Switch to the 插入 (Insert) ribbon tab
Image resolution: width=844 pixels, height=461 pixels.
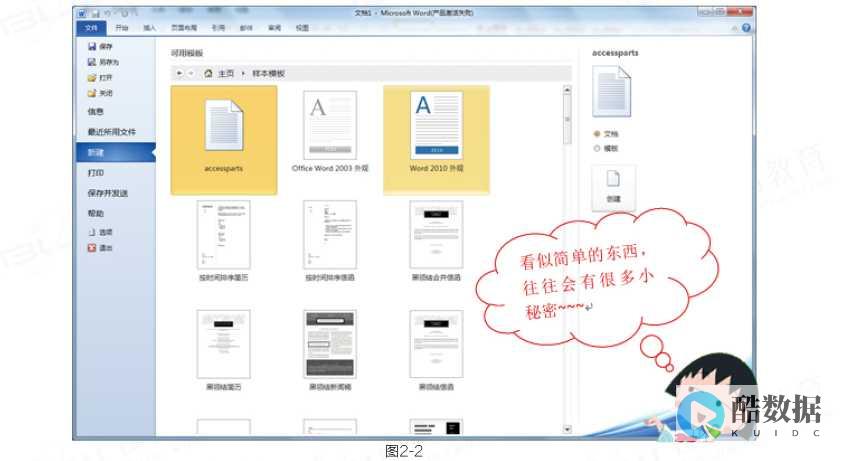(149, 27)
